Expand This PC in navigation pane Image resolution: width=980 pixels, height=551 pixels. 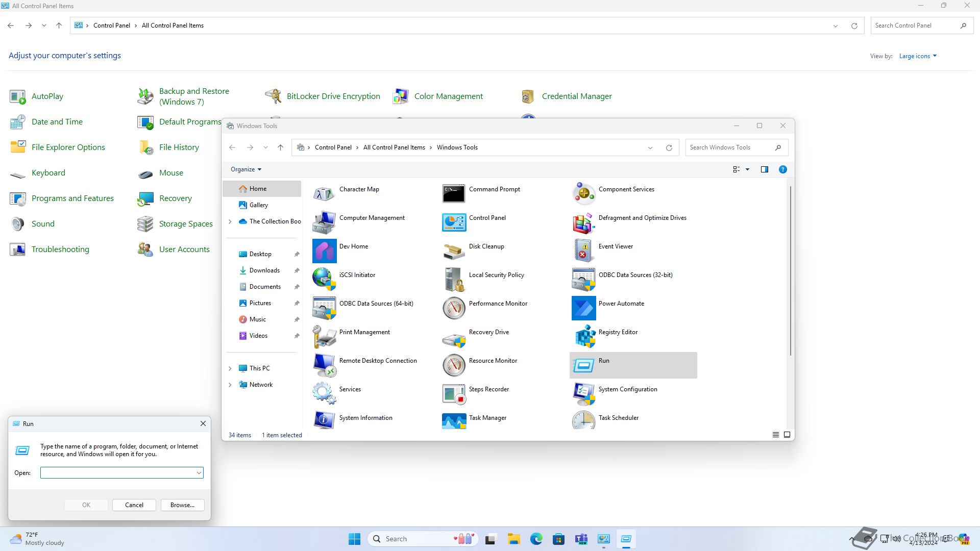pyautogui.click(x=230, y=368)
